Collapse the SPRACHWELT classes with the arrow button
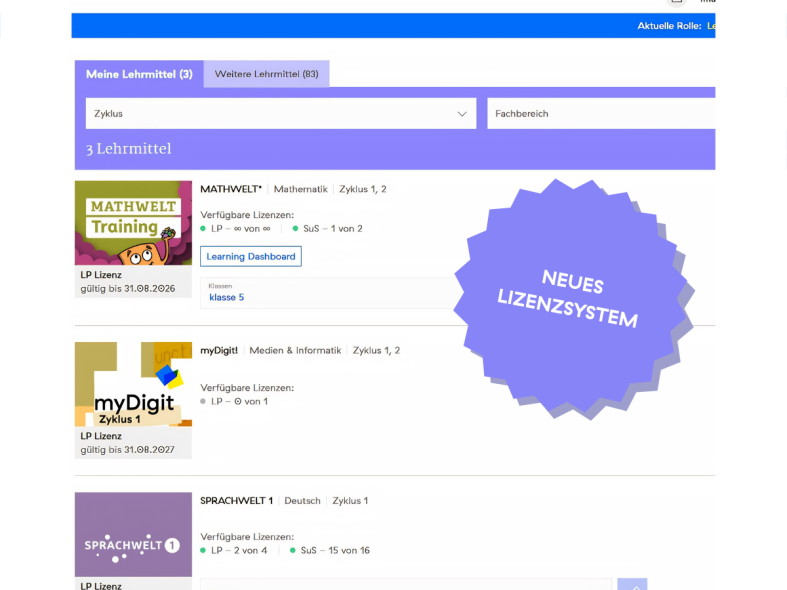Screen dimensions: 787x590 click(632, 584)
